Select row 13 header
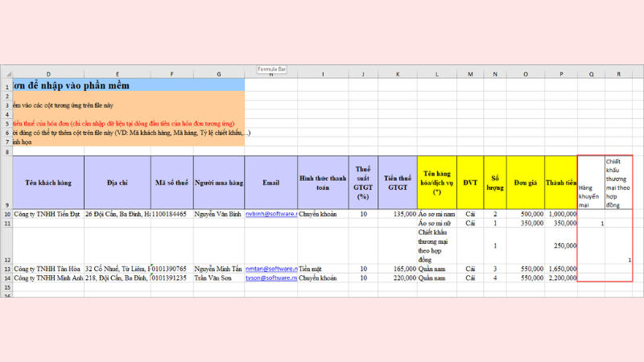This screenshot has width=644, height=362. (x=7, y=269)
